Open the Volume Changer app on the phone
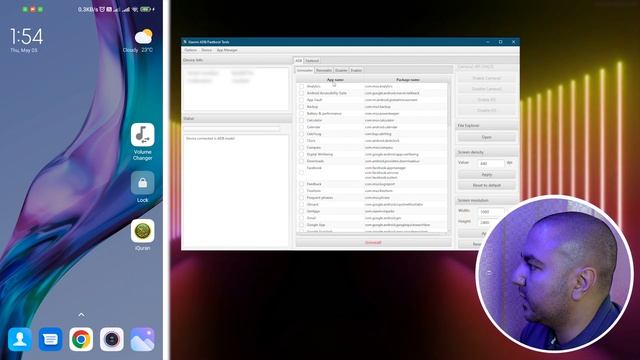This screenshot has width=640, height=360. coord(142,135)
